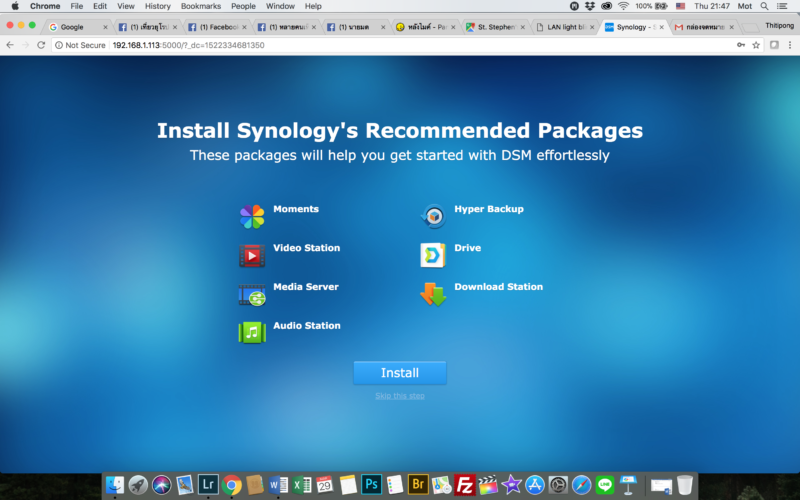Open App Store from the dock
800x500 pixels.
pos(535,485)
